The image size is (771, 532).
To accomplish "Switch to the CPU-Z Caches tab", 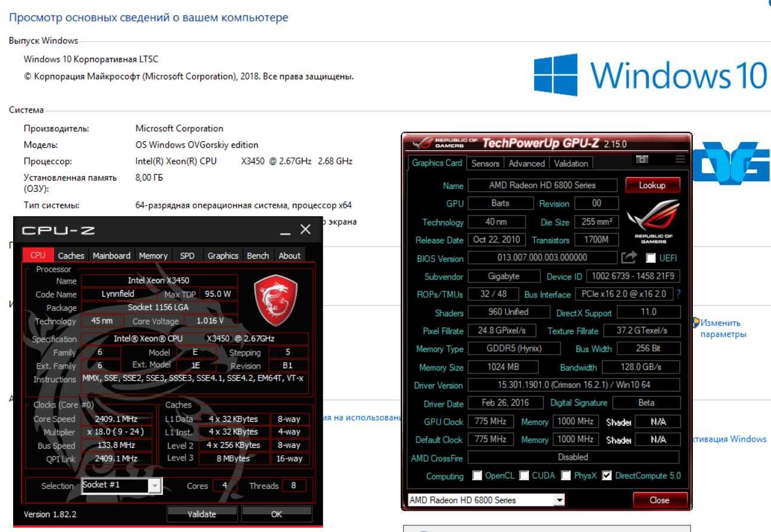I will (x=71, y=256).
